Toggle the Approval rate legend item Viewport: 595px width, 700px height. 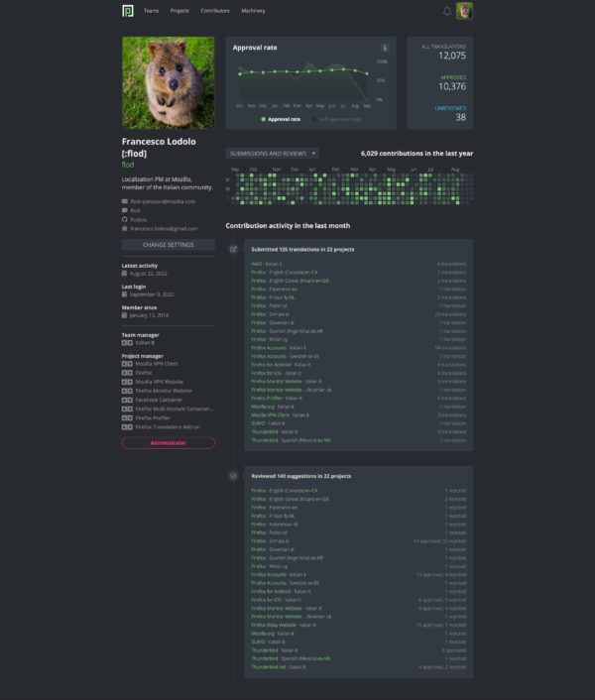(x=281, y=119)
